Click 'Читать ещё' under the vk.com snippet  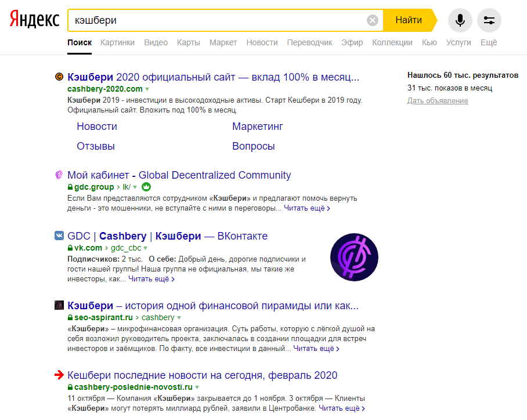(x=151, y=279)
